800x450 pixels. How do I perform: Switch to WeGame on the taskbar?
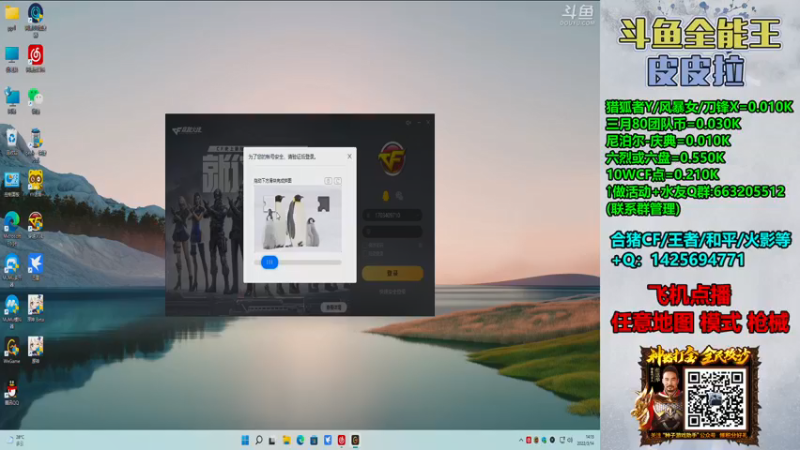point(355,440)
